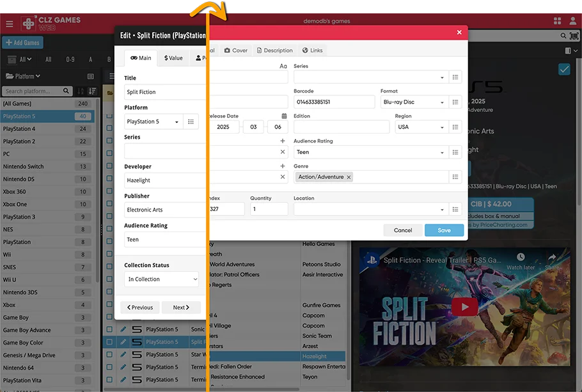Click the calendar icon beside Release Date
Viewport: 582px width, 392px height.
click(x=284, y=116)
